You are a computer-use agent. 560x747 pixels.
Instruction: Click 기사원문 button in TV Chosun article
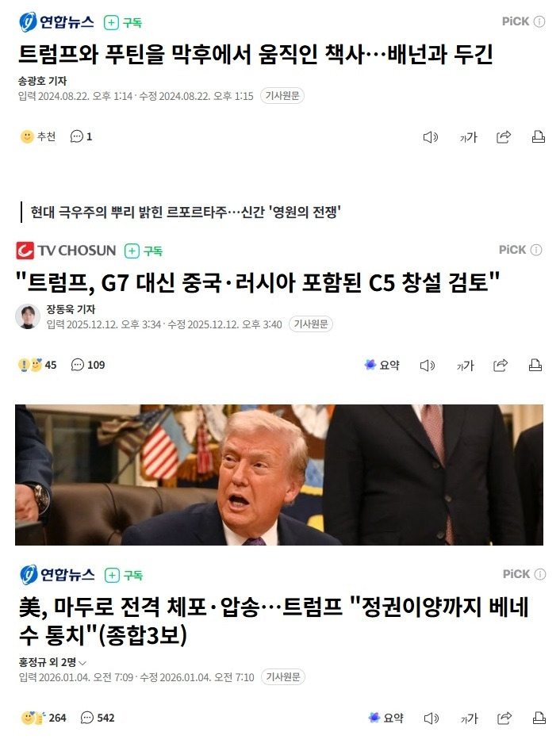pyautogui.click(x=311, y=324)
